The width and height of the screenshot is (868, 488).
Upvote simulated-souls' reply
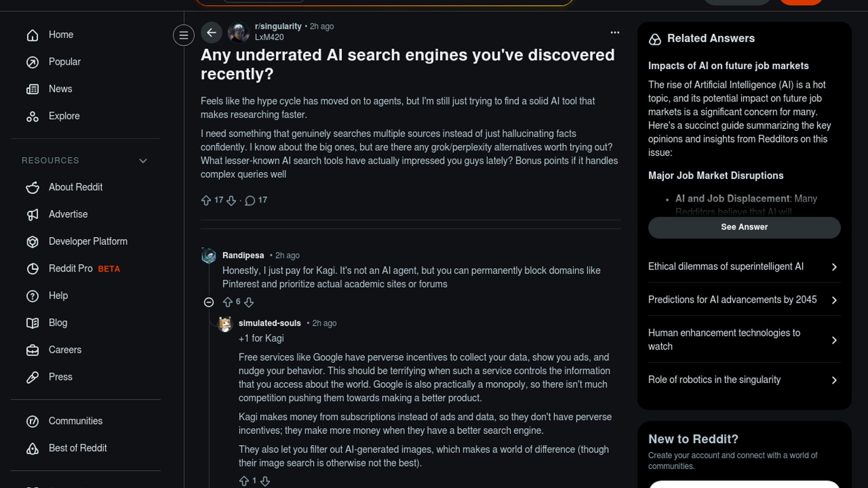[244, 481]
